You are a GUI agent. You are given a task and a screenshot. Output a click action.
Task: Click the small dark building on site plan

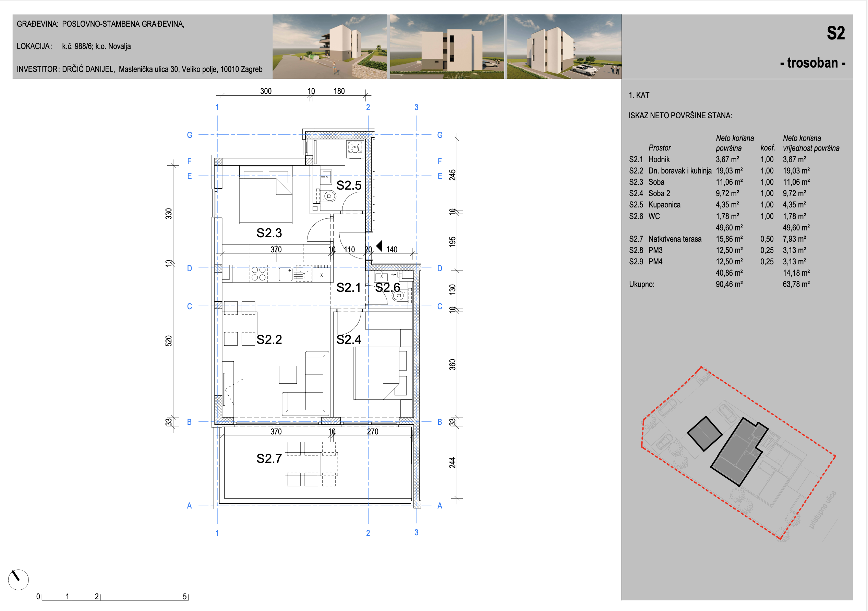click(704, 434)
